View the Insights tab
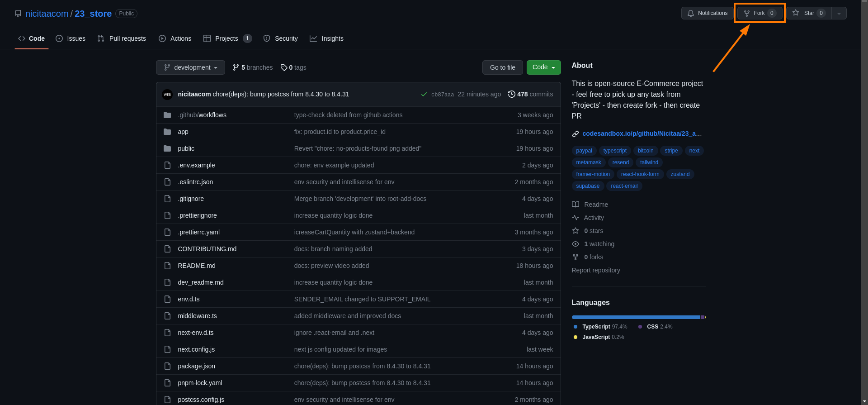Image resolution: width=868 pixels, height=405 pixels. pyautogui.click(x=326, y=38)
